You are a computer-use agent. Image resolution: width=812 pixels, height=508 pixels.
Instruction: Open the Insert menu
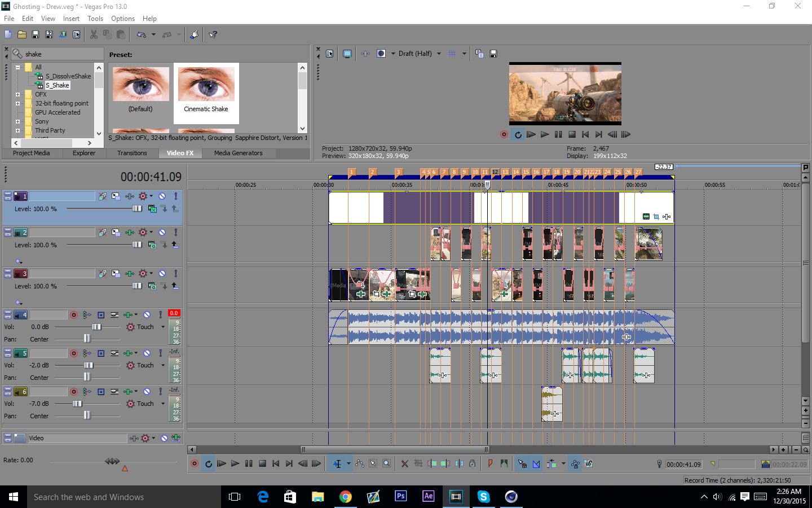coord(71,19)
